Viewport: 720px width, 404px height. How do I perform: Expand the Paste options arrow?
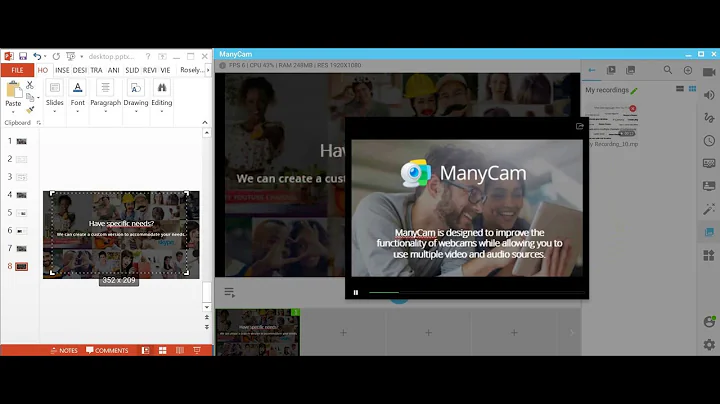click(x=13, y=112)
